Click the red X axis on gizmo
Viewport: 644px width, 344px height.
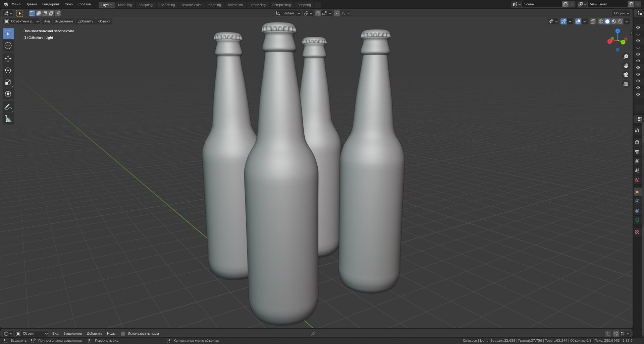[x=610, y=42]
